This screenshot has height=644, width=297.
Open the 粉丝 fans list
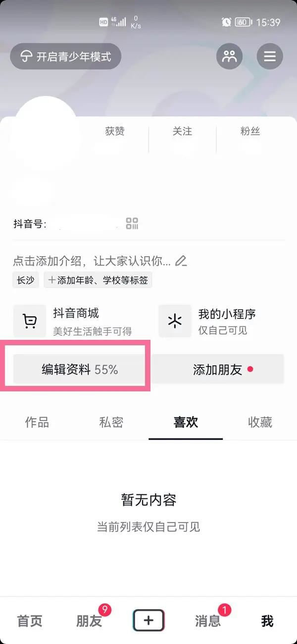[x=249, y=131]
